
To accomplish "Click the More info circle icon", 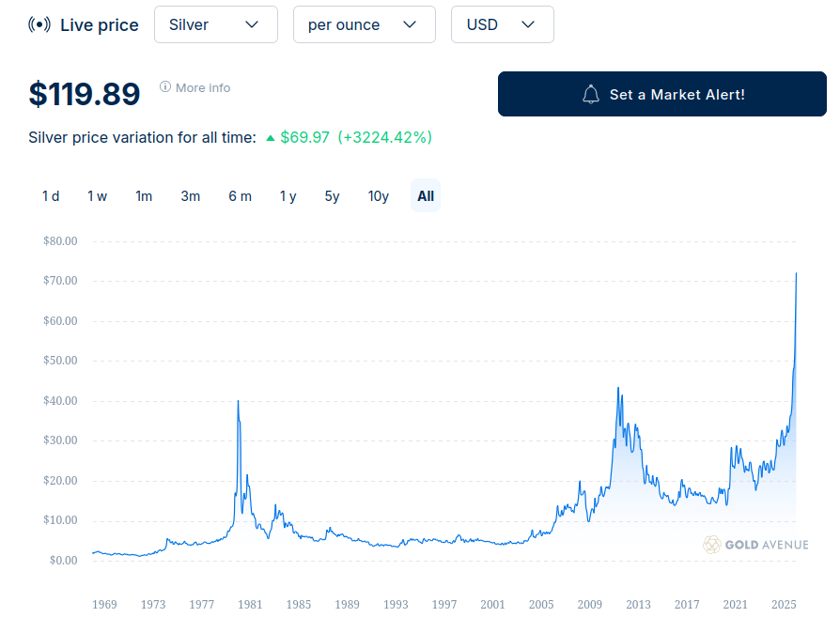I will [165, 87].
